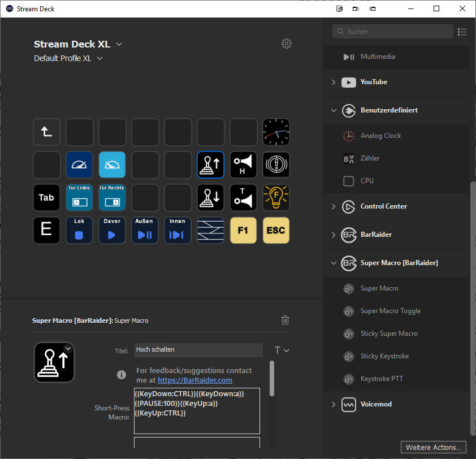Select the yellow ESC key

point(276,231)
